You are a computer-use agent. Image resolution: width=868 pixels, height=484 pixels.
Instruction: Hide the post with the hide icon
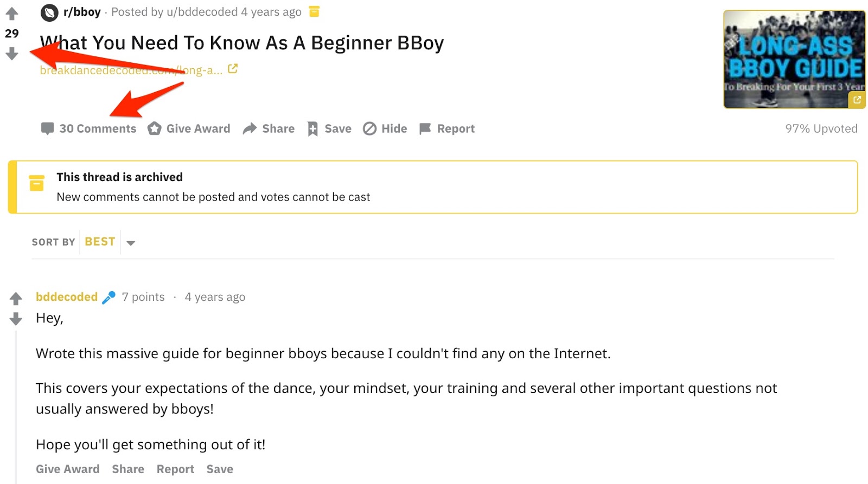pos(369,128)
